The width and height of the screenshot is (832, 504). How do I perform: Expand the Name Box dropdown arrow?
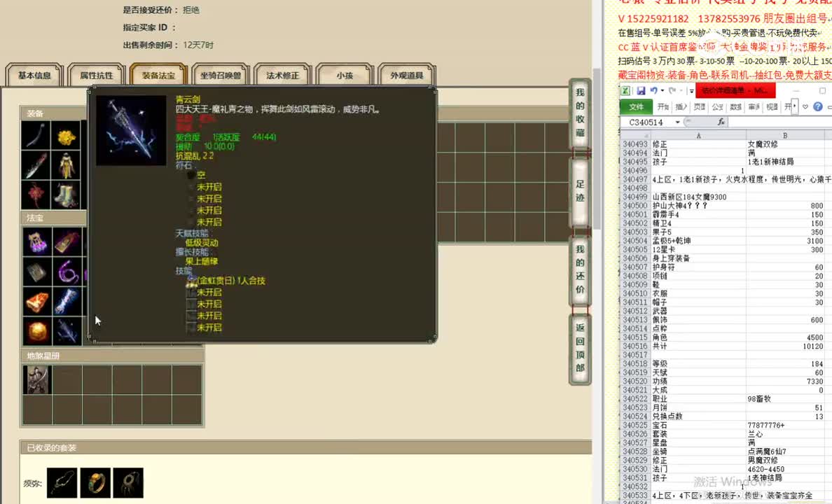pos(677,122)
